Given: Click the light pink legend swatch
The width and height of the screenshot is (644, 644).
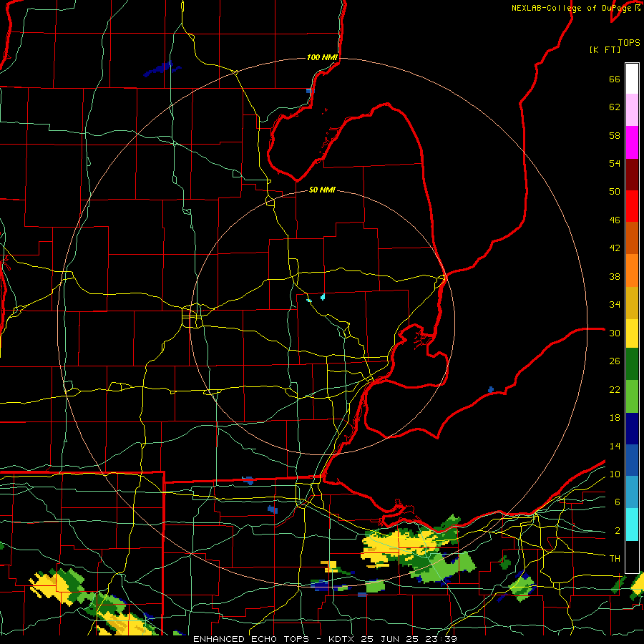Looking at the screenshot, I should [632, 110].
